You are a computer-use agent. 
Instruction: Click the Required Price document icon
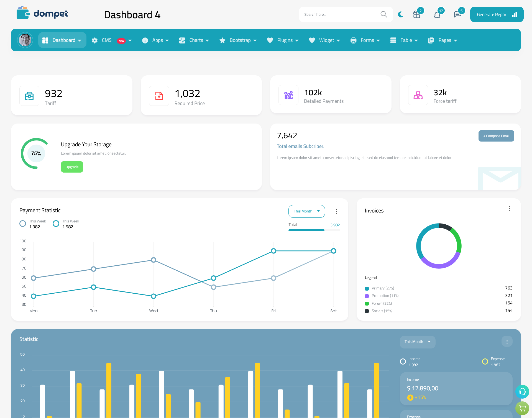click(x=159, y=94)
